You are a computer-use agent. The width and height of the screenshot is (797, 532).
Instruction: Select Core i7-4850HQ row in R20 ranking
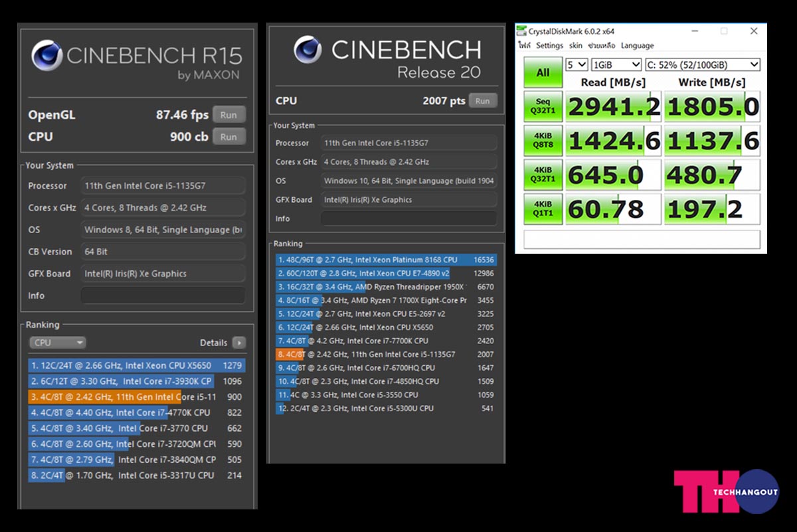point(386,381)
